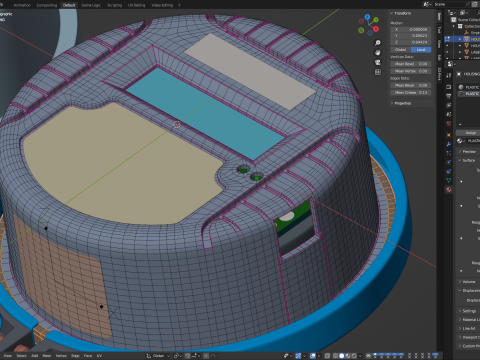The height and width of the screenshot is (360, 480).
Task: Switch transform coordinates to Global
Action: (400, 50)
